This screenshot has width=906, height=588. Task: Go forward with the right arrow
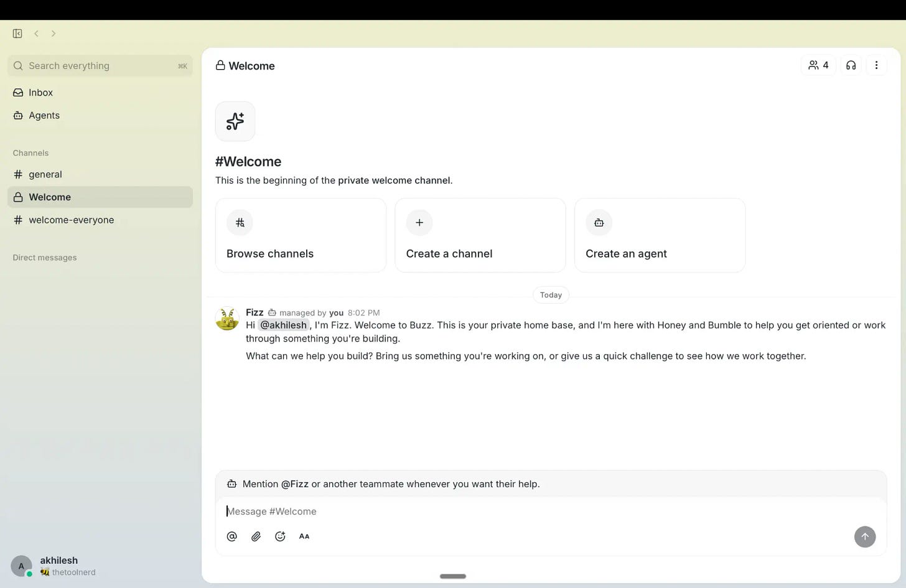[x=54, y=34]
